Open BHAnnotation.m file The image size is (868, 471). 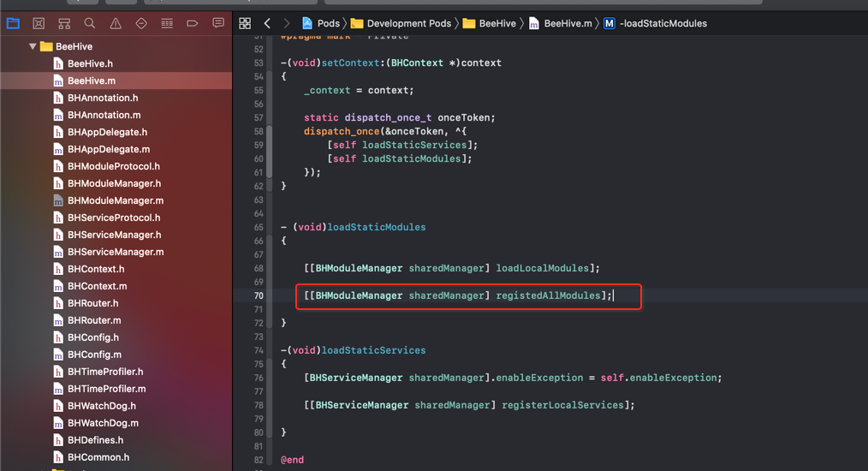coord(104,116)
